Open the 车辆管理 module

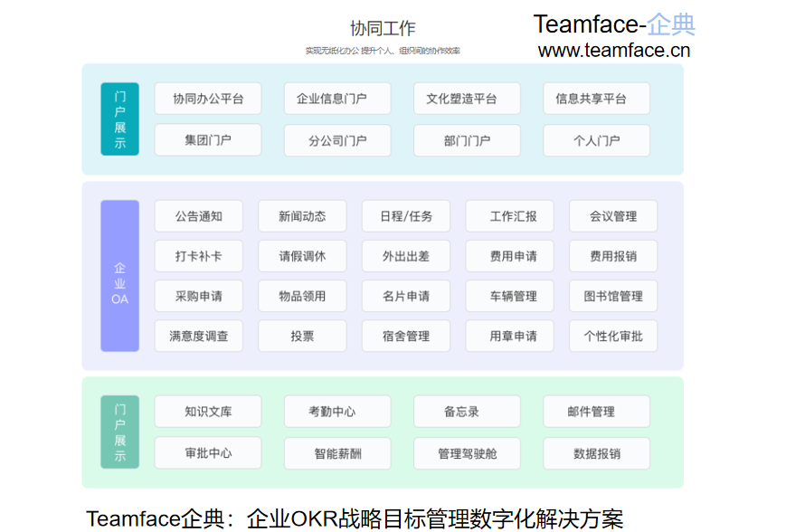509,296
